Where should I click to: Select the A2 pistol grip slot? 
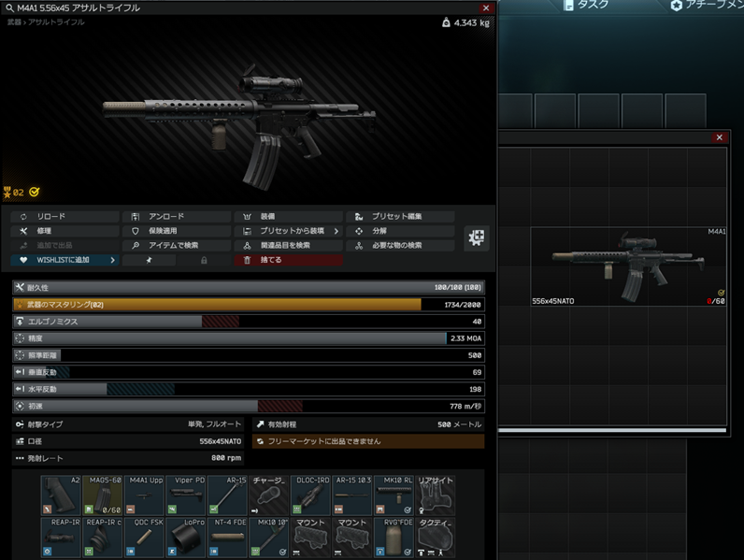pos(61,495)
